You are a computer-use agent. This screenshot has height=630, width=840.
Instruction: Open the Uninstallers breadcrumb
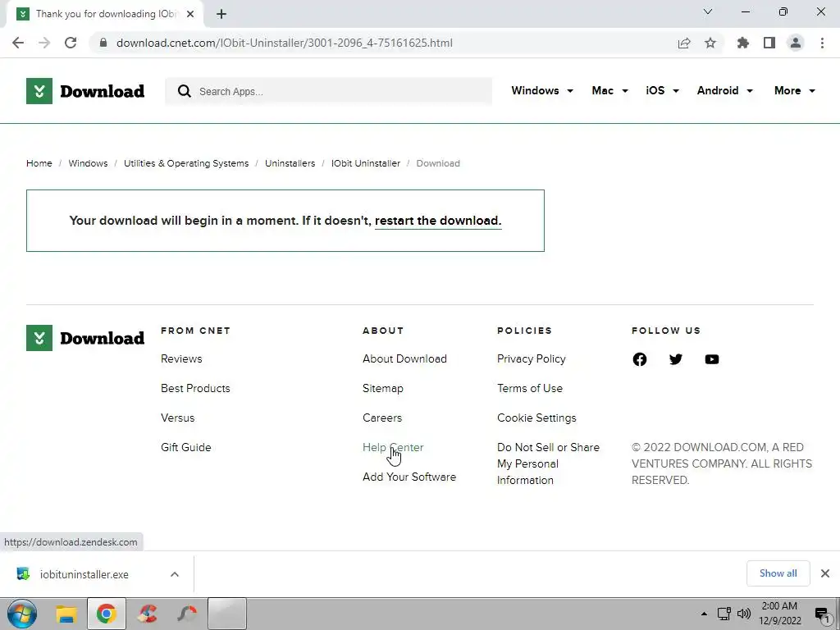290,163
